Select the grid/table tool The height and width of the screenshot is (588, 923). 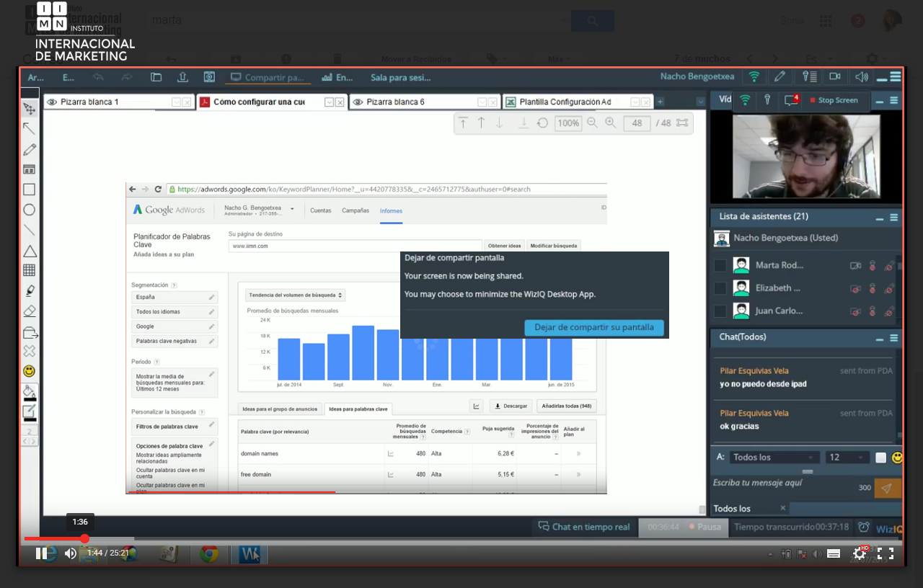[x=30, y=270]
